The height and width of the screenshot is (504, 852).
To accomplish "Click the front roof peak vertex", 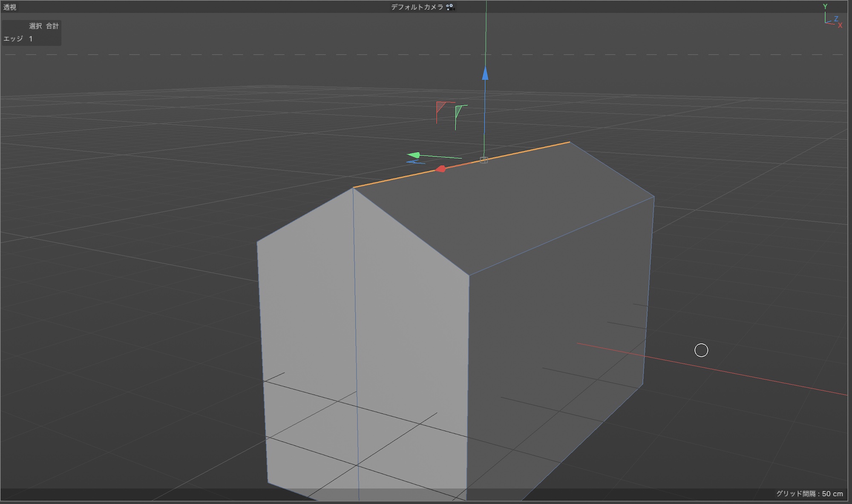I will (353, 188).
